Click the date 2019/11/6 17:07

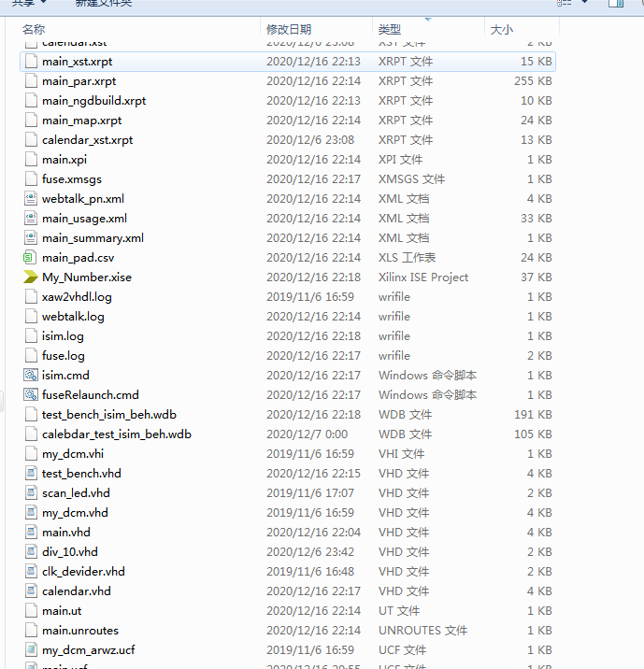point(310,493)
